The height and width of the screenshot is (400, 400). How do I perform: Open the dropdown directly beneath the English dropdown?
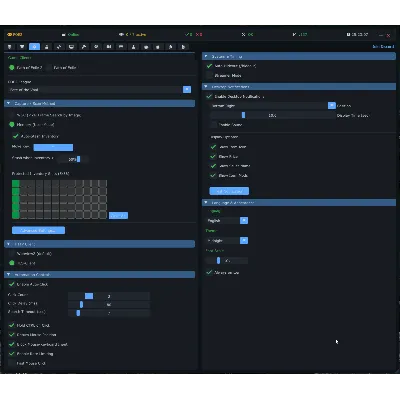[228, 240]
